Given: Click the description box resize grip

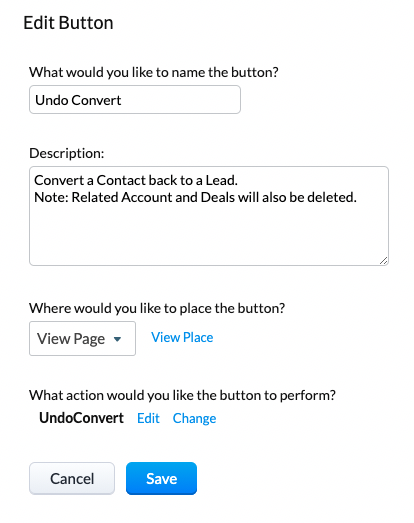Looking at the screenshot, I should [x=384, y=261].
